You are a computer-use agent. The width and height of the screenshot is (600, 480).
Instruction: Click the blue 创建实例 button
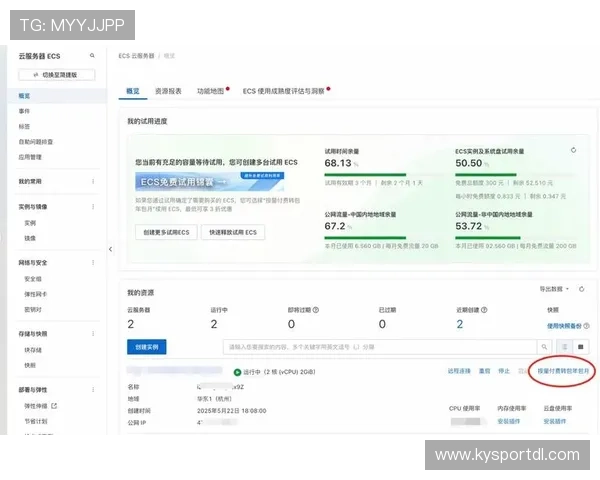(147, 347)
